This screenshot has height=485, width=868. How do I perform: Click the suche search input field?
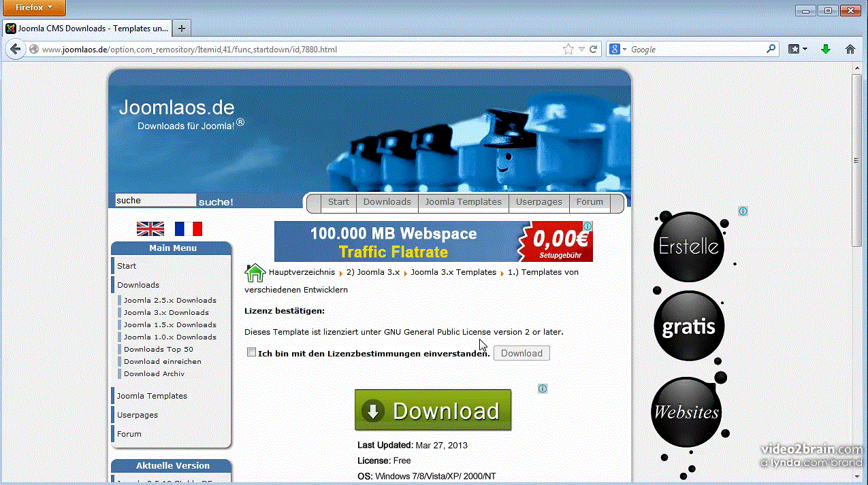pos(155,201)
